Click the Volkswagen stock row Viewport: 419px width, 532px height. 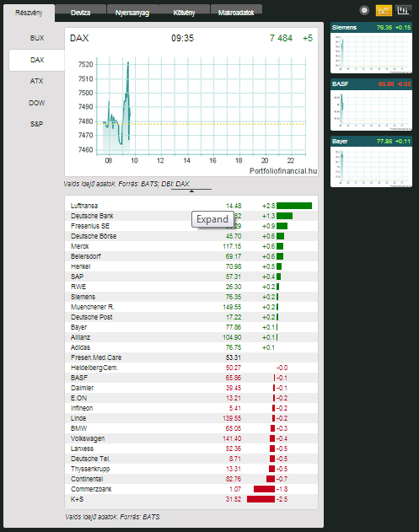(x=191, y=438)
